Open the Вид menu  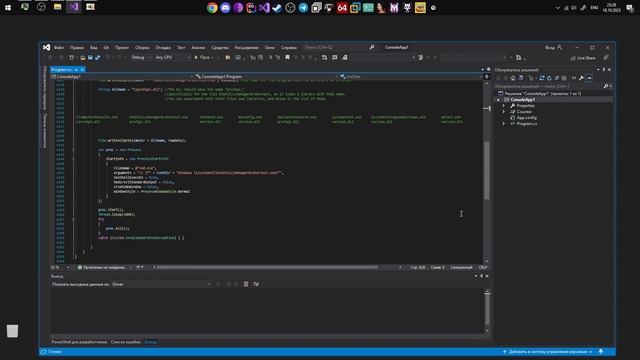click(93, 48)
